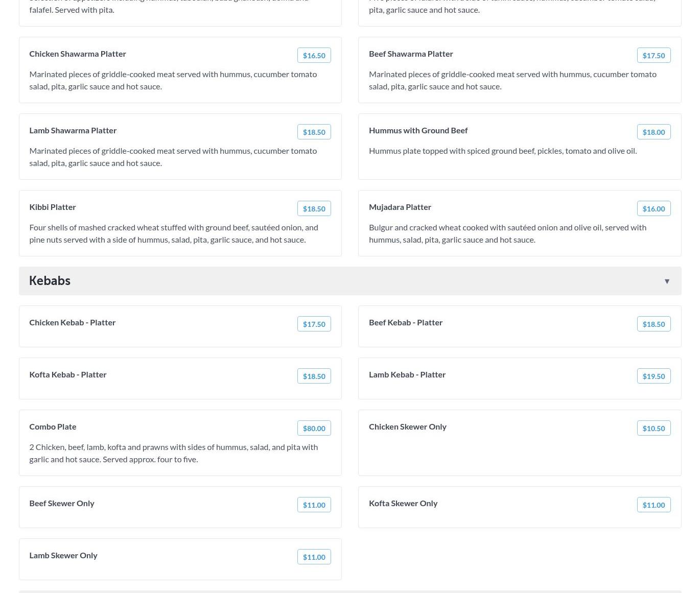Viewport: 700px width, 593px height.
Task: Choose the Mujadara Platter $16.00 price
Action: coord(654,208)
